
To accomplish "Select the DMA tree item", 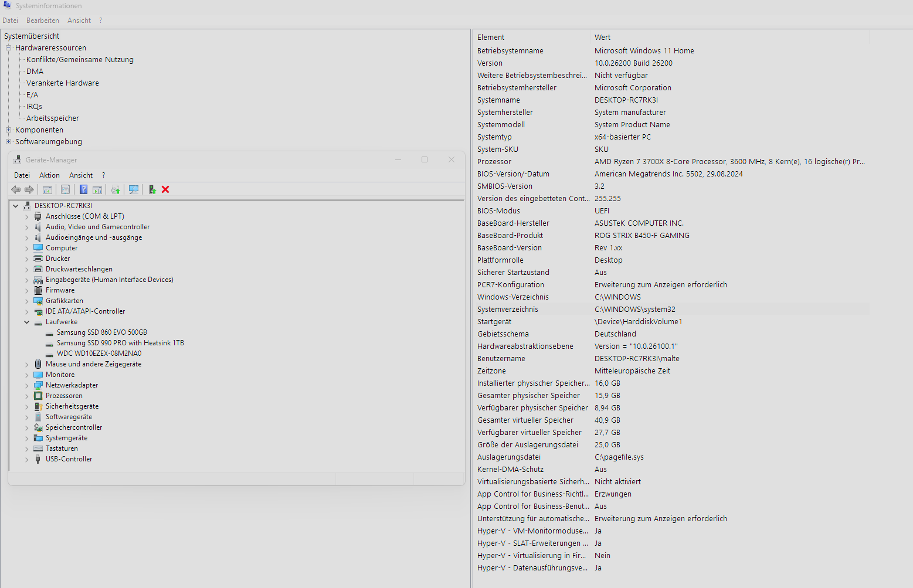I will [35, 72].
